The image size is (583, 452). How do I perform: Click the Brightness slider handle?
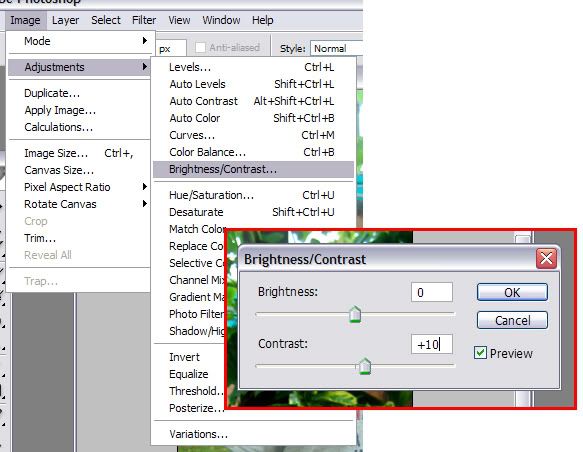[355, 314]
